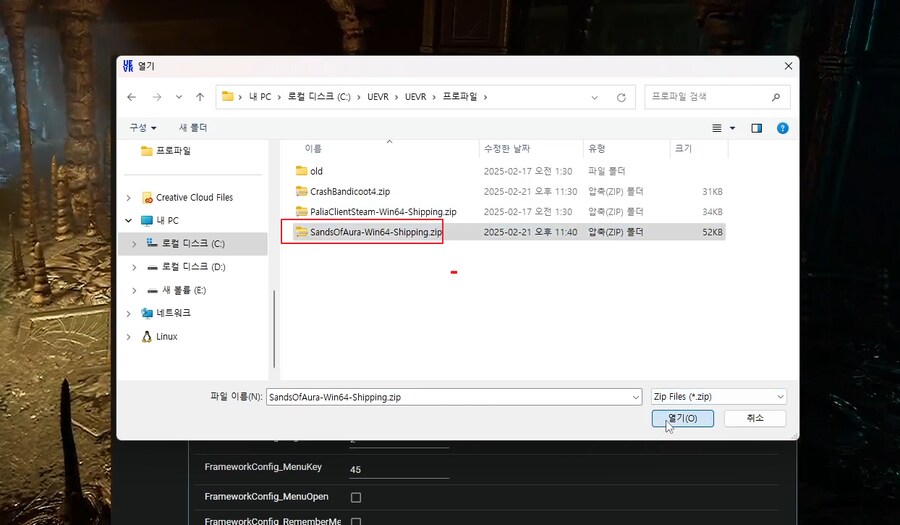Viewport: 900px width, 525px height.
Task: Open help with the question mark
Action: coord(782,128)
